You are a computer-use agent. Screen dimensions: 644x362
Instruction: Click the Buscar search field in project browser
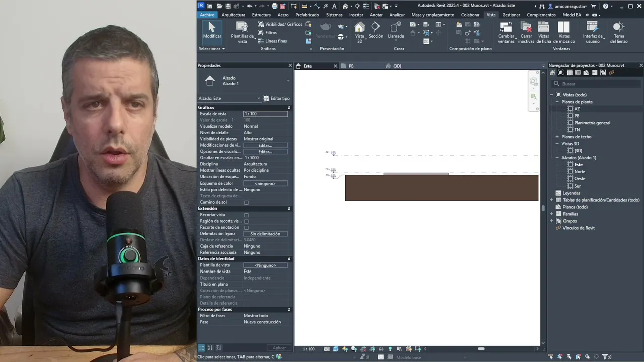pyautogui.click(x=597, y=84)
